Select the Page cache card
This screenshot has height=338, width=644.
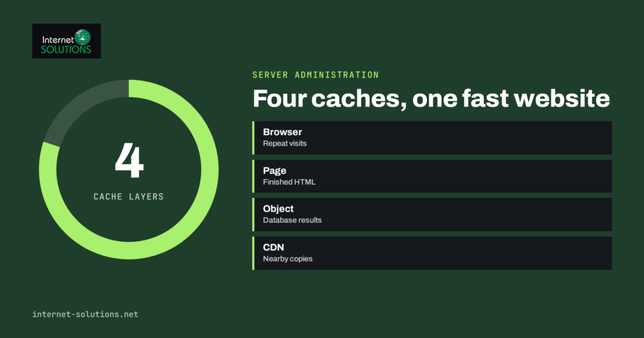click(x=432, y=177)
